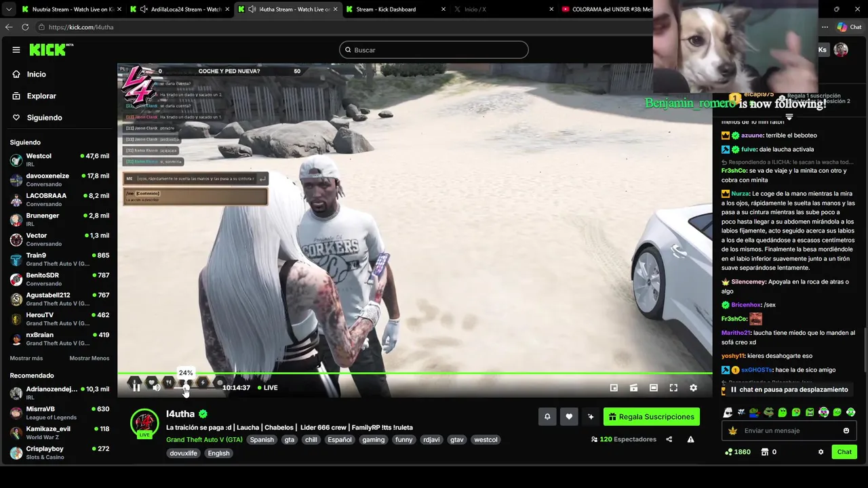The width and height of the screenshot is (868, 488).
Task: Open Brunenger channel in sidebar
Action: pos(59,220)
